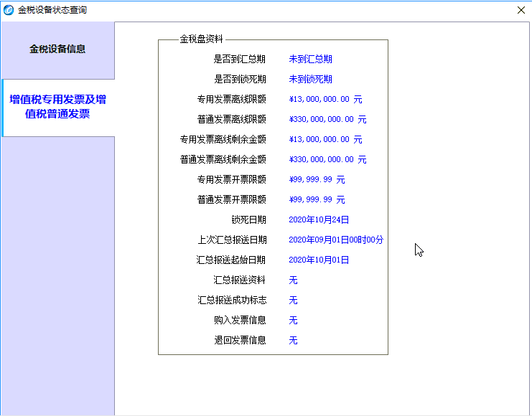Screen dimensions: 532x416
Task: Click the 金税设备状态查询 window title
Action: (x=52, y=10)
